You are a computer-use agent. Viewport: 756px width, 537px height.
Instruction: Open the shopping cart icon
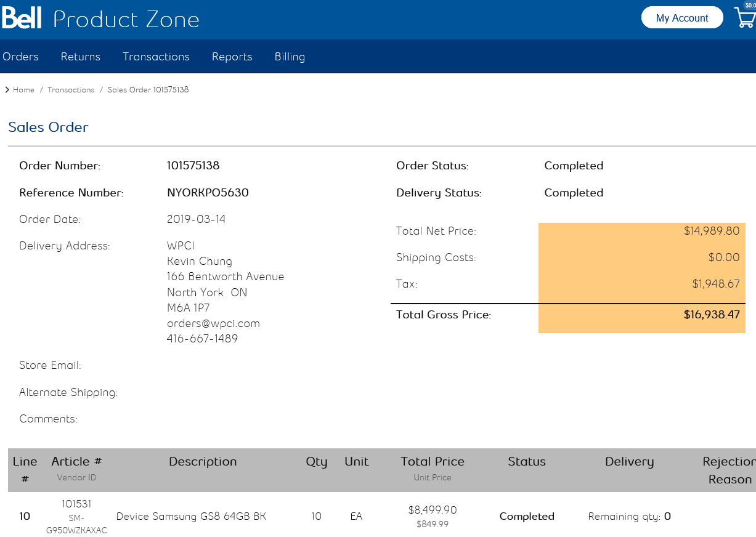pos(745,16)
